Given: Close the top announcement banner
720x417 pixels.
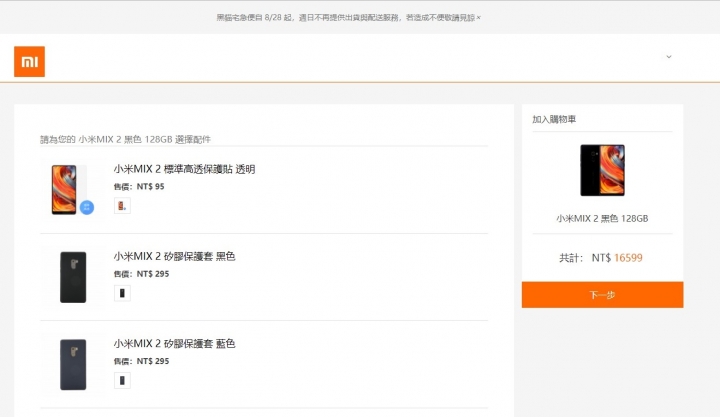Looking at the screenshot, I should point(478,17).
